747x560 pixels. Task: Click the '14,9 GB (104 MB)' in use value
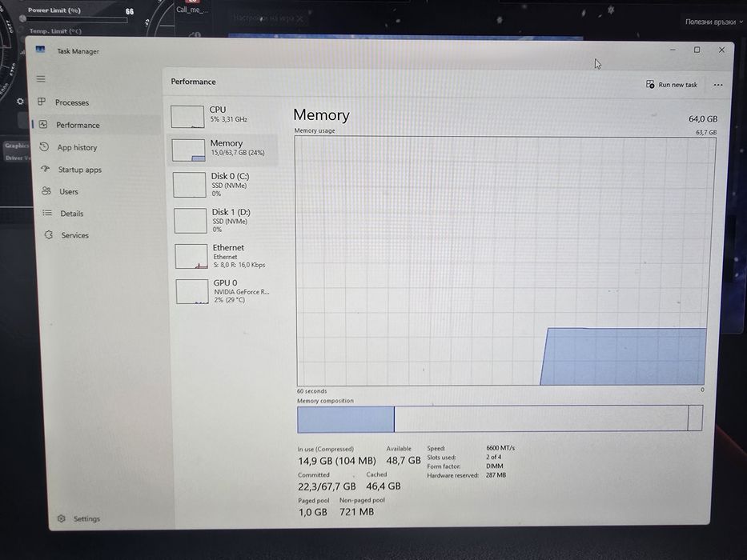click(x=337, y=461)
